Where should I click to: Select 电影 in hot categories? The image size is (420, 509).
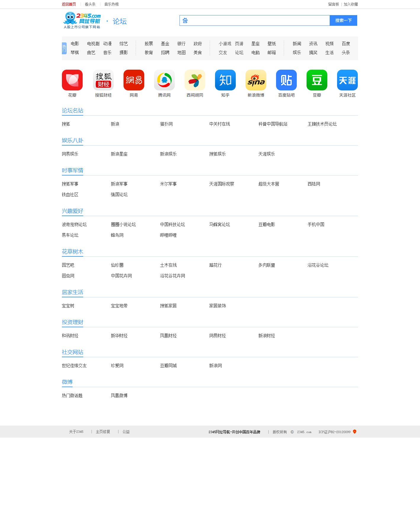point(75,44)
